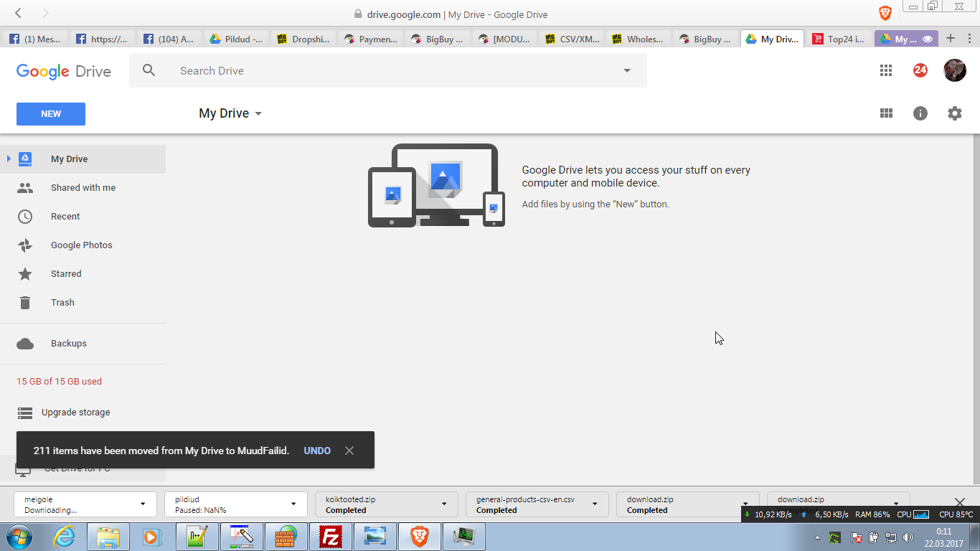Switch to the "Pildud -..." Drive tab

click(x=237, y=39)
